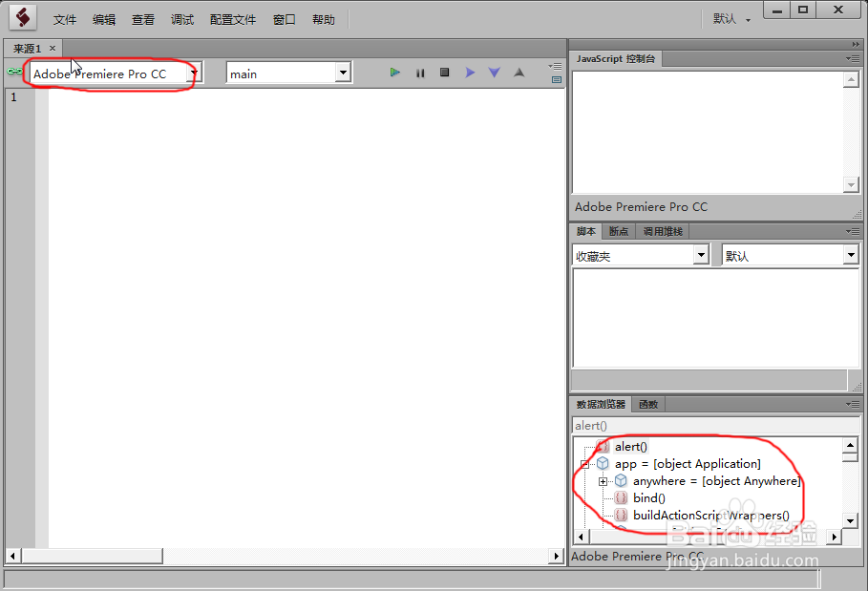This screenshot has height=591, width=868.
Task: Open the 调试 menu
Action: click(182, 20)
